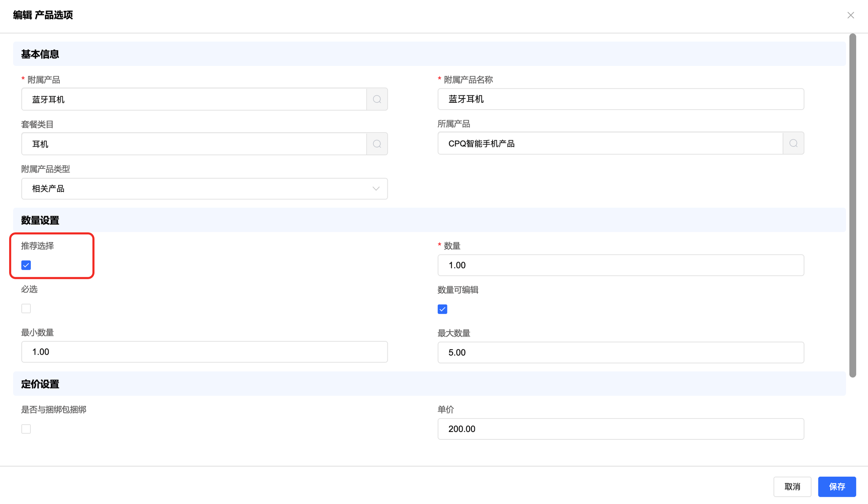Viewport: 868px width, 504px height.
Task: Check the 必选 checkbox
Action: pyautogui.click(x=26, y=308)
